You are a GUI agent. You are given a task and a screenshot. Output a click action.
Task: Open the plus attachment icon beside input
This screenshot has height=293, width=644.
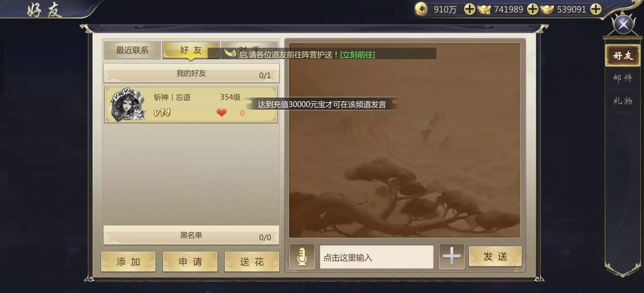452,256
